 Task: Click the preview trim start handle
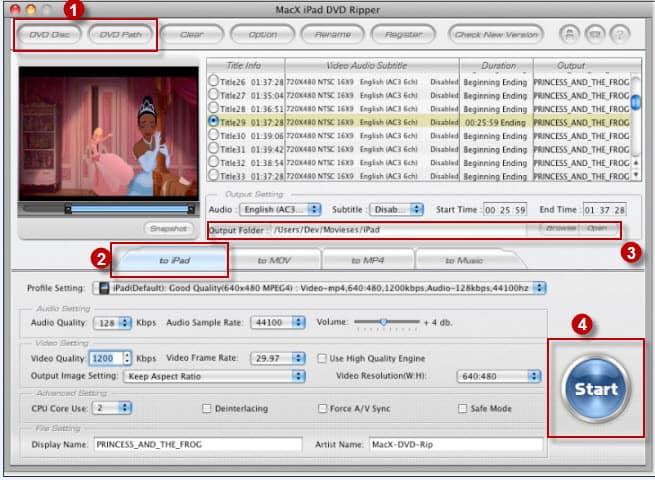(68, 209)
